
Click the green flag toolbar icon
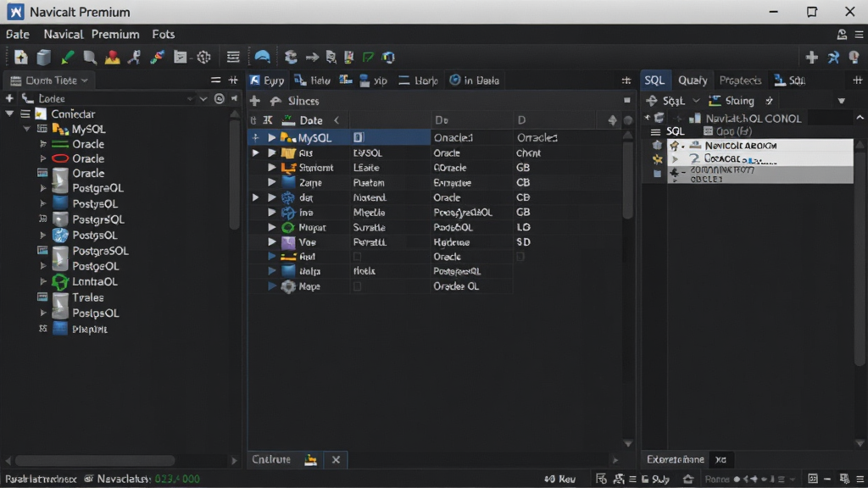tap(368, 57)
